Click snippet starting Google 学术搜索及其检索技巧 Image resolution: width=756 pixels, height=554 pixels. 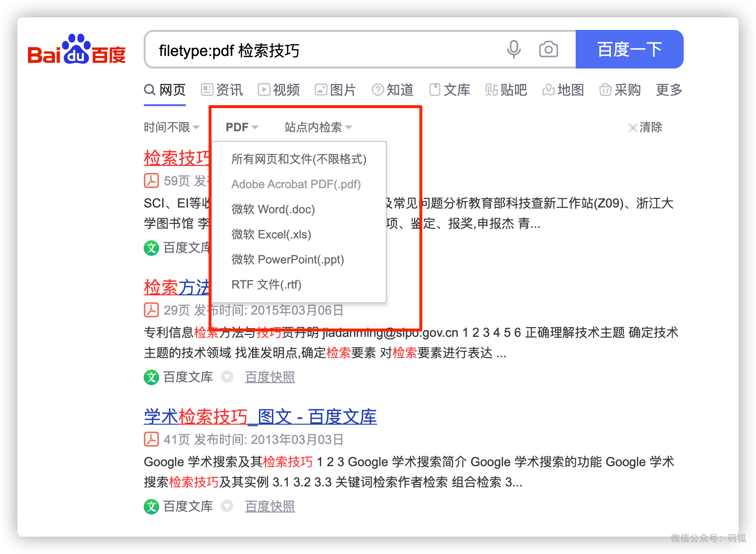coord(409,472)
